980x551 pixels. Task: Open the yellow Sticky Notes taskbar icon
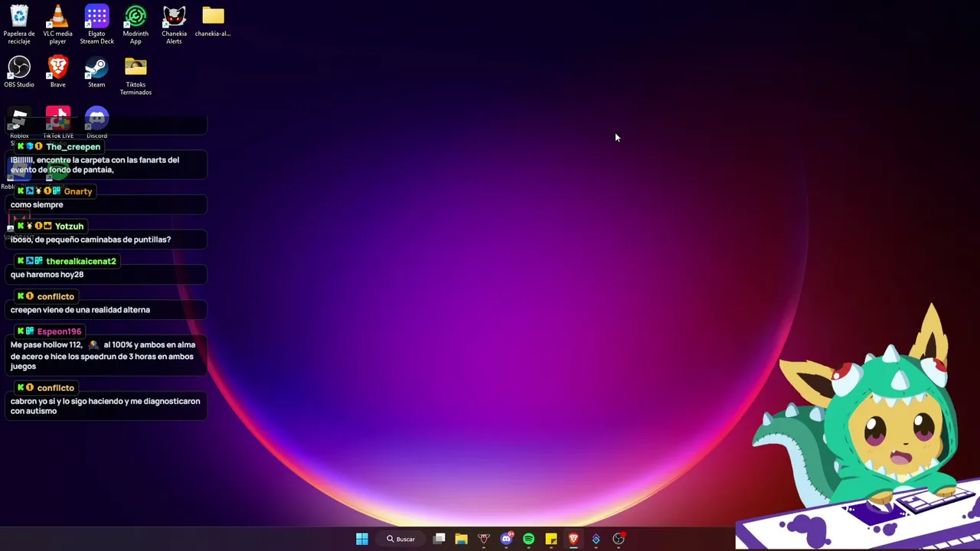[551, 539]
